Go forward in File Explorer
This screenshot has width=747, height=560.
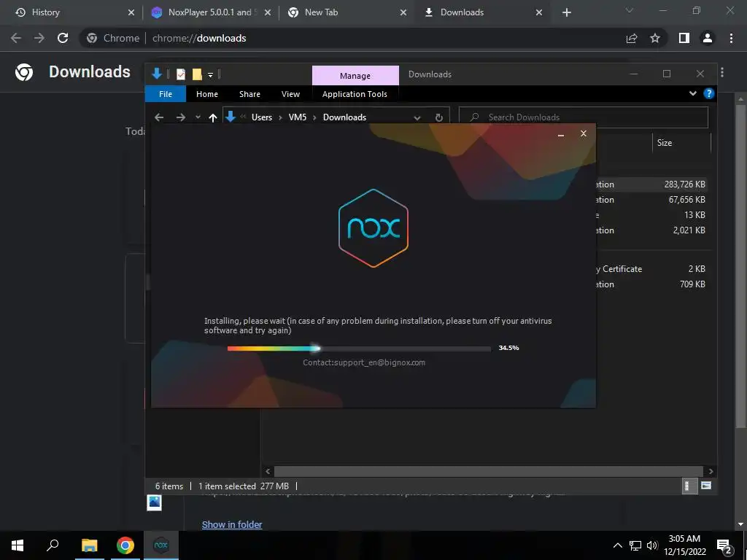pos(181,117)
